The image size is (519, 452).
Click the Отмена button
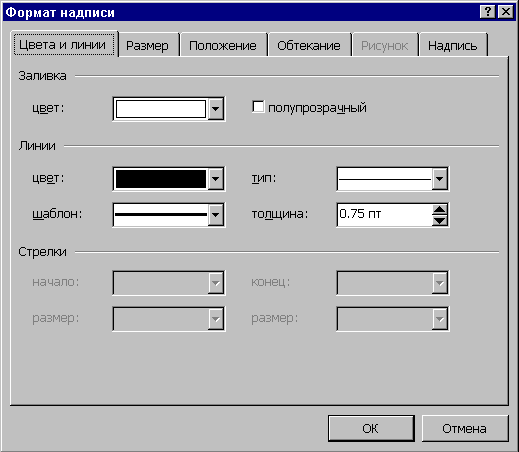pyautogui.click(x=464, y=428)
